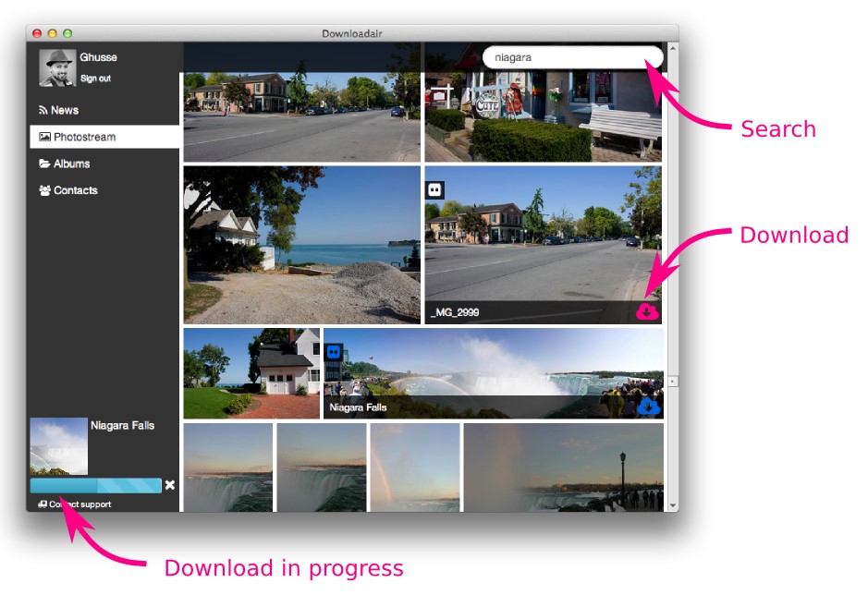Open the rainbow waterfall thumbnail

click(x=413, y=467)
